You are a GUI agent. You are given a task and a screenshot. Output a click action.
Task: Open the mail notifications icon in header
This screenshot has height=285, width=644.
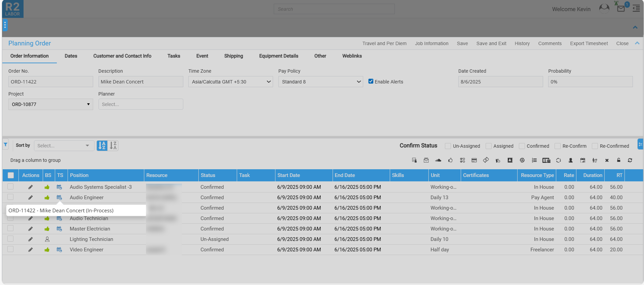click(x=621, y=9)
